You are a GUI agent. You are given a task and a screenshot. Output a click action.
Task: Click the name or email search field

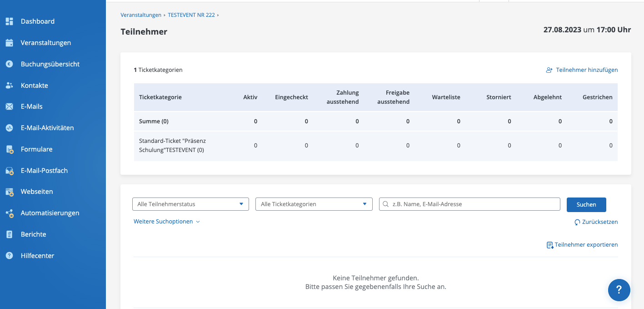(473, 204)
